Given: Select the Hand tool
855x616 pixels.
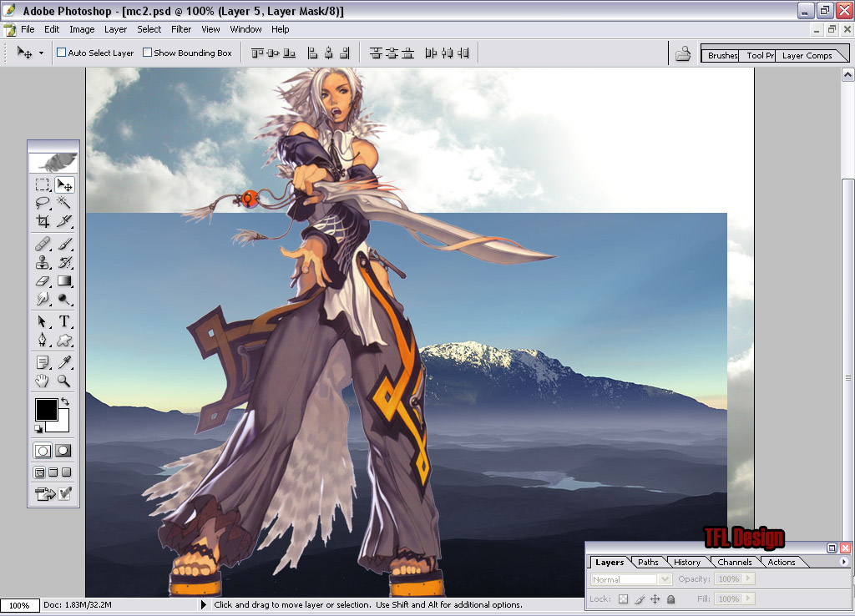Looking at the screenshot, I should point(43,381).
